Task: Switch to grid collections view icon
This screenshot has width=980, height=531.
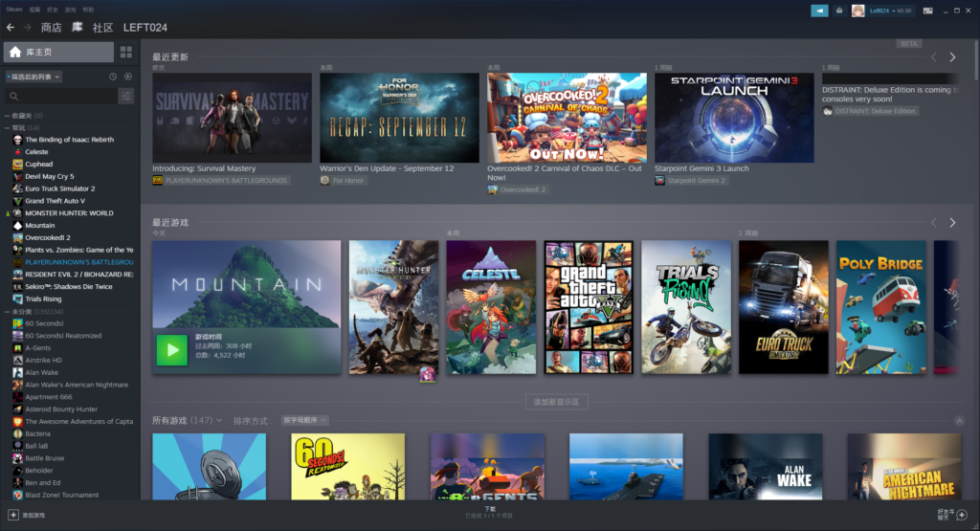Action: click(126, 52)
